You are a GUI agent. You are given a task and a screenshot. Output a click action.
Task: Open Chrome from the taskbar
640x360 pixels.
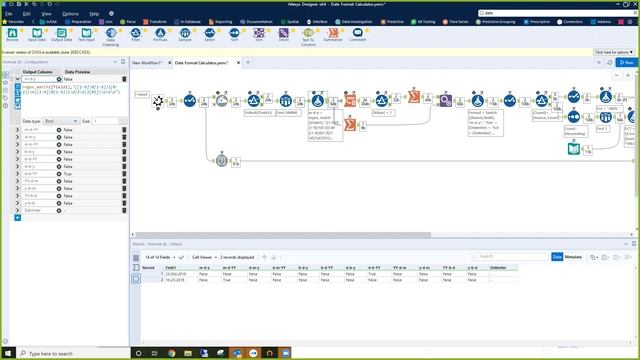171,353
